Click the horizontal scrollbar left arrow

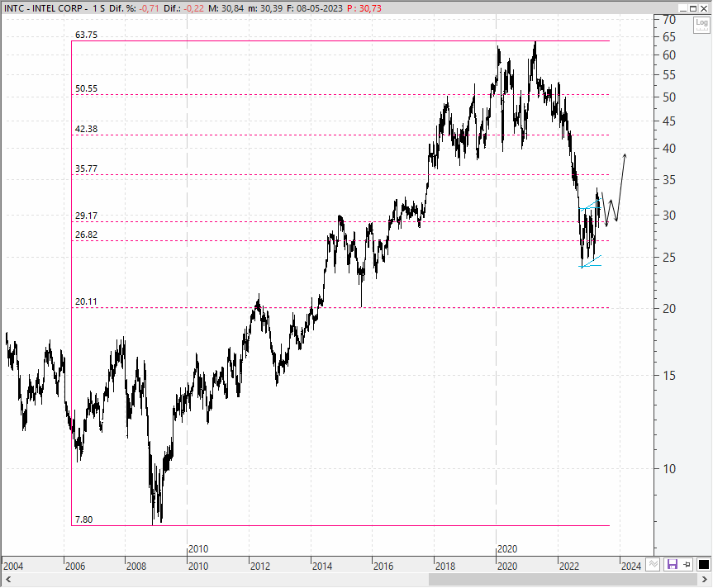coord(7,580)
